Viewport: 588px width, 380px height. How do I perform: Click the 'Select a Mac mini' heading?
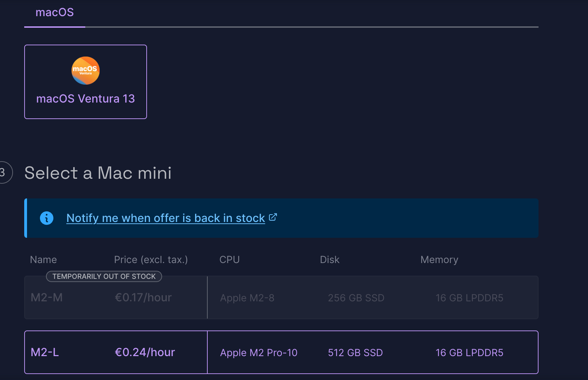point(98,173)
